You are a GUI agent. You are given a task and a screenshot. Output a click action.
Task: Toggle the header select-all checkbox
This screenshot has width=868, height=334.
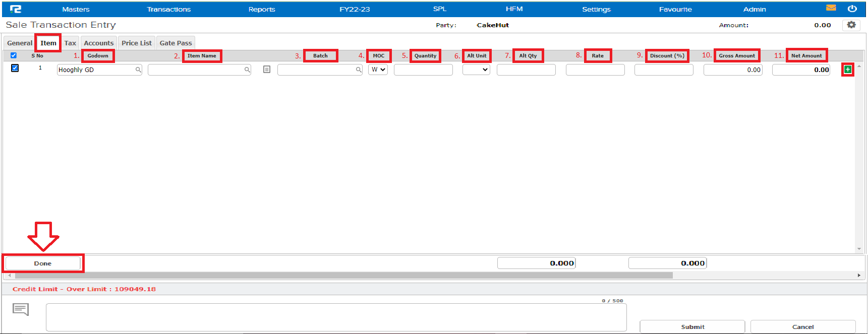click(14, 55)
